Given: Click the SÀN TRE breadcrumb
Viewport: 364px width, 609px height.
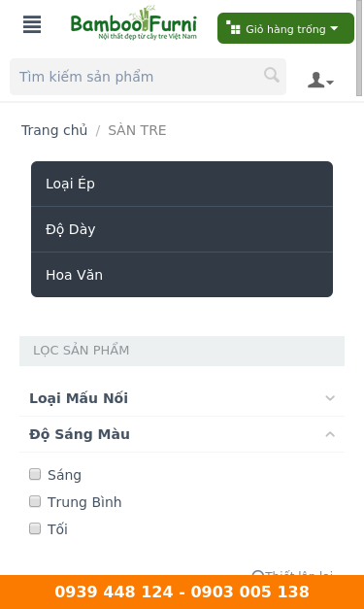Looking at the screenshot, I should coord(137,130).
